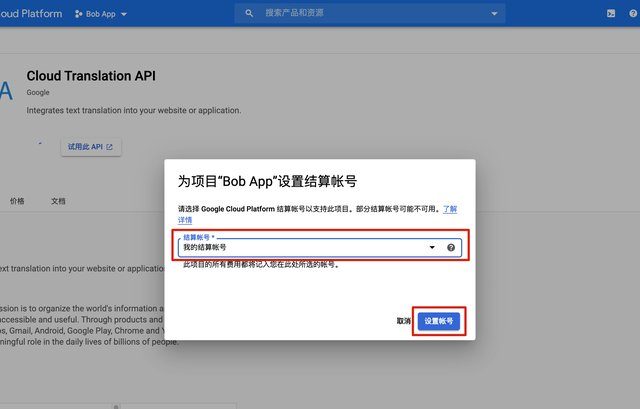Follow the 了解详情 link in dialog

pos(450,209)
